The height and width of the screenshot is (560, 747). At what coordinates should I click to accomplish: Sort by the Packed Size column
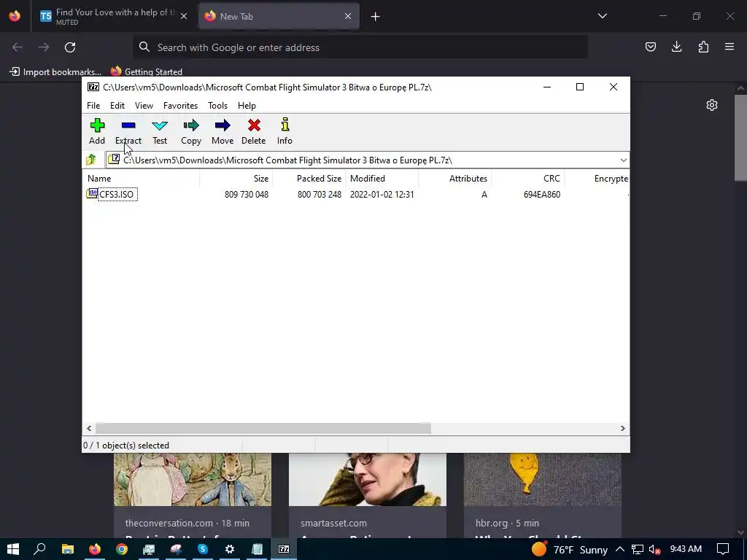coord(309,179)
